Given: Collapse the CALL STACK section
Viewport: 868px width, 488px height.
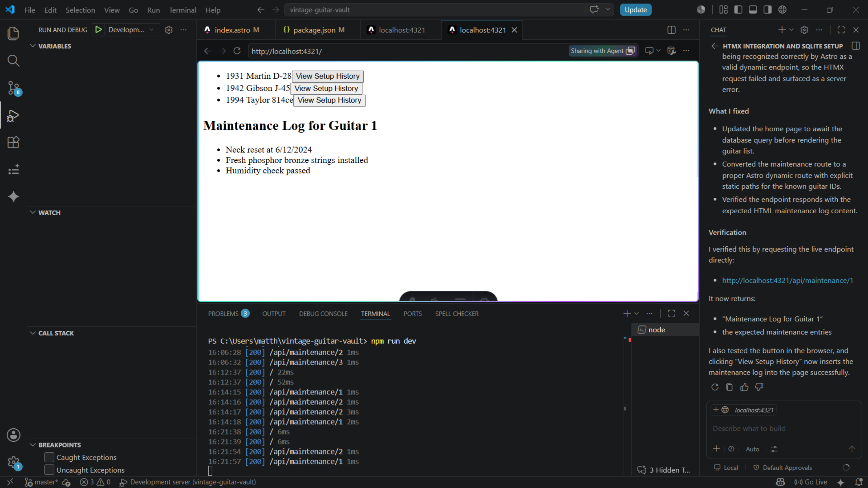Looking at the screenshot, I should (33, 333).
